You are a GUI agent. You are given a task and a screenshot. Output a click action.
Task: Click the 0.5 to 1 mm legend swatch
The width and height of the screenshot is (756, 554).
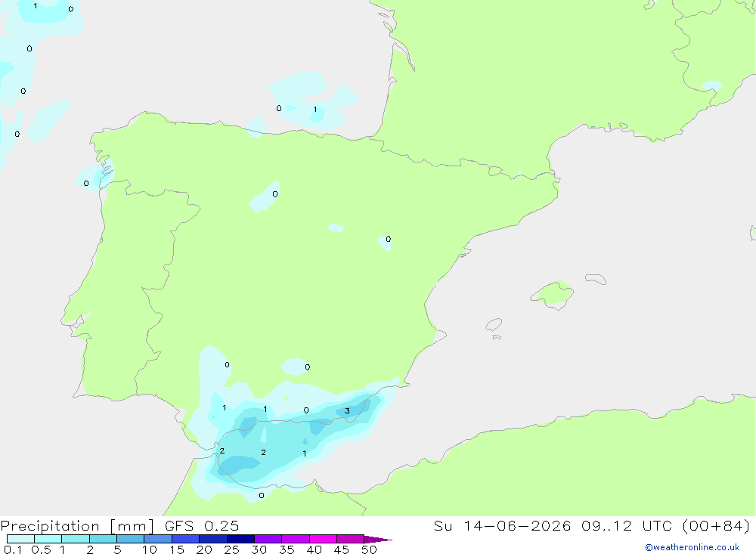click(48, 539)
